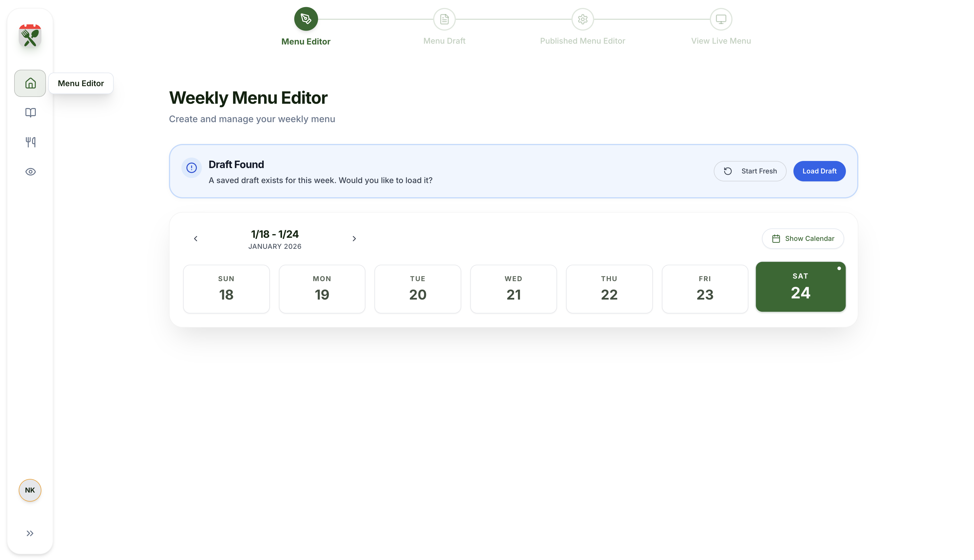Open the View Live Menu monitor icon
This screenshot has height=560, width=974.
pos(721,18)
